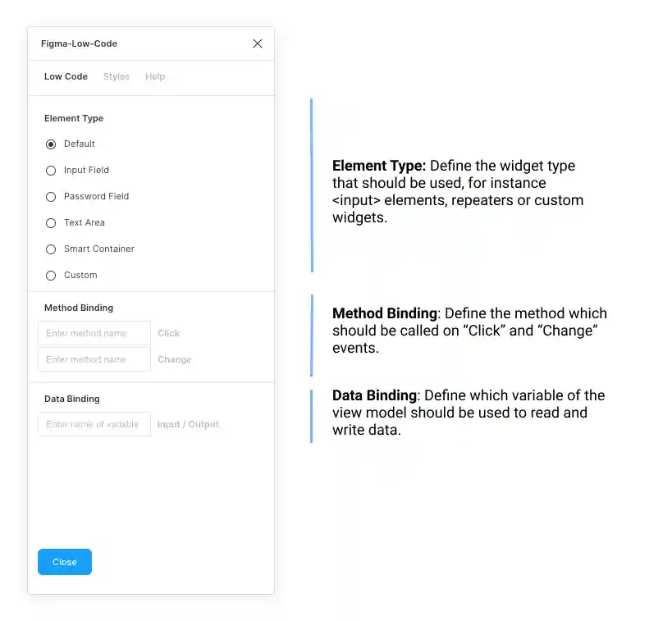The height and width of the screenshot is (621, 672).
Task: Click the variable name field under Data Binding
Action: (94, 424)
